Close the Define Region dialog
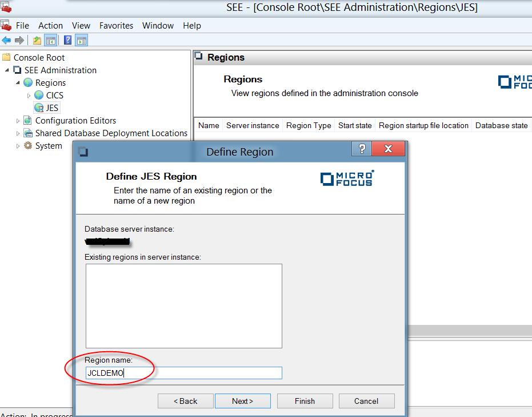532x417 pixels. [x=388, y=149]
